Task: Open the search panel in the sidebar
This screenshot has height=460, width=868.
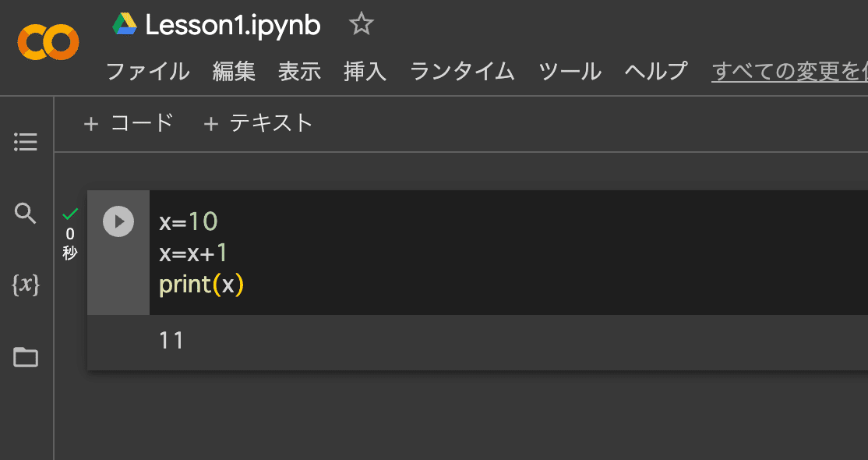Action: pos(24,214)
